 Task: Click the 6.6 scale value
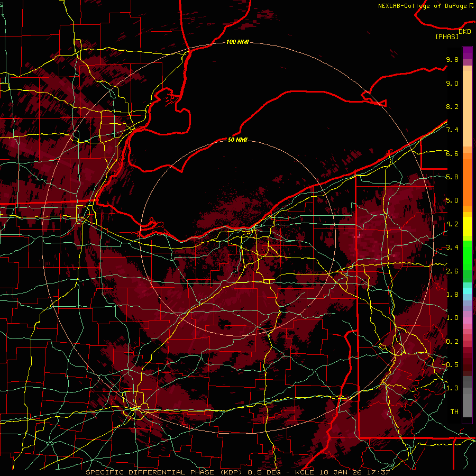(x=452, y=153)
